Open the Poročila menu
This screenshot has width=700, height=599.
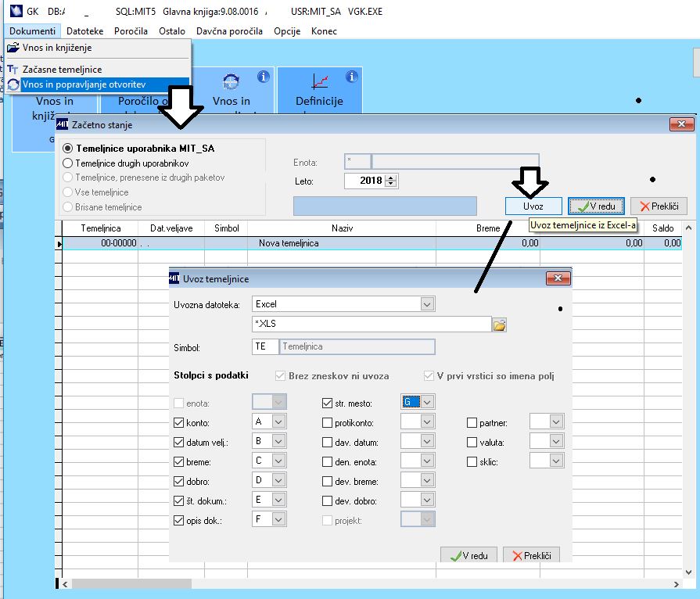pos(131,30)
